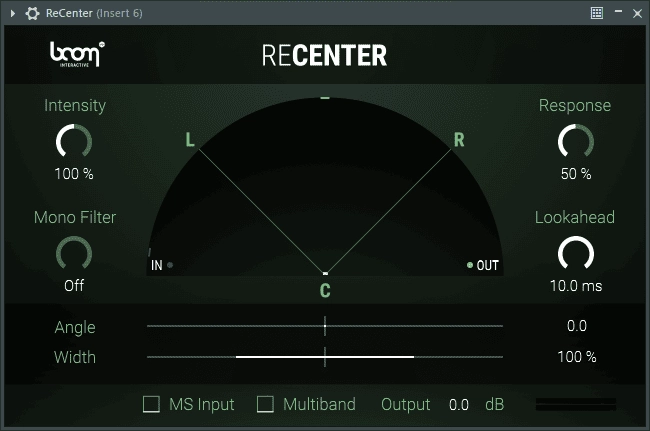
Task: Minimize the ReCenter plugin window
Action: [618, 12]
